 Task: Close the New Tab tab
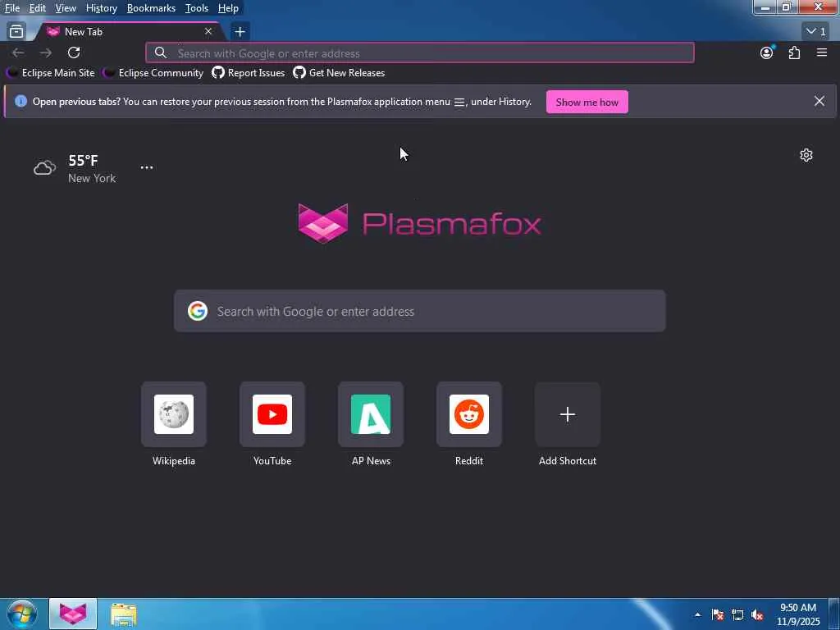208,32
